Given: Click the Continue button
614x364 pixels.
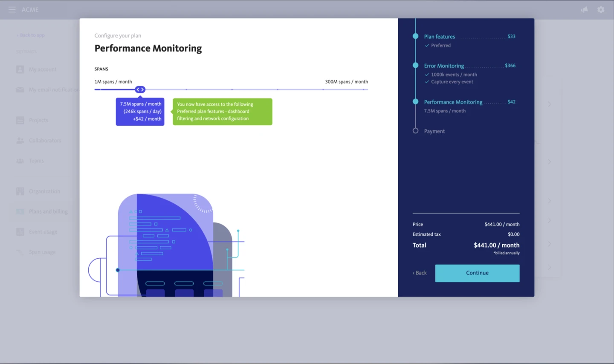Looking at the screenshot, I should [x=477, y=273].
